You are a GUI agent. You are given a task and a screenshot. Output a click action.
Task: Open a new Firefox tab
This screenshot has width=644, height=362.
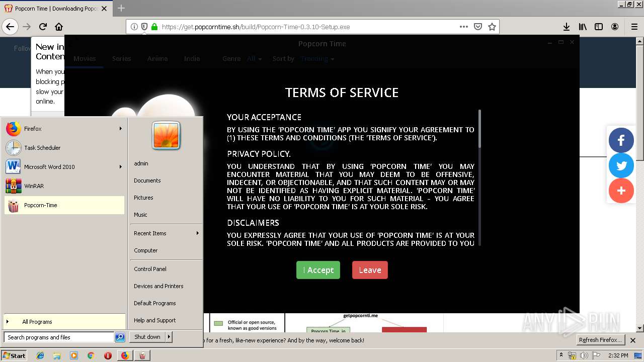click(x=121, y=8)
